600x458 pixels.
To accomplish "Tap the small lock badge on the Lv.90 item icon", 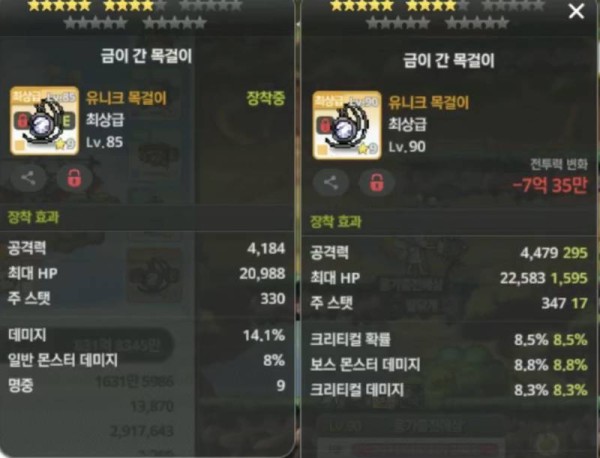I will coord(324,126).
